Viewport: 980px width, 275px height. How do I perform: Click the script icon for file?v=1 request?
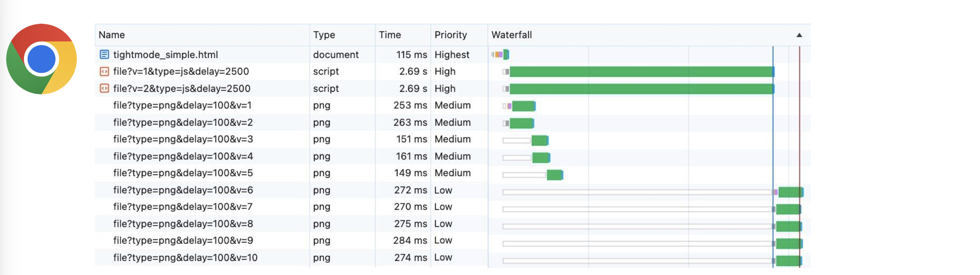click(x=104, y=71)
